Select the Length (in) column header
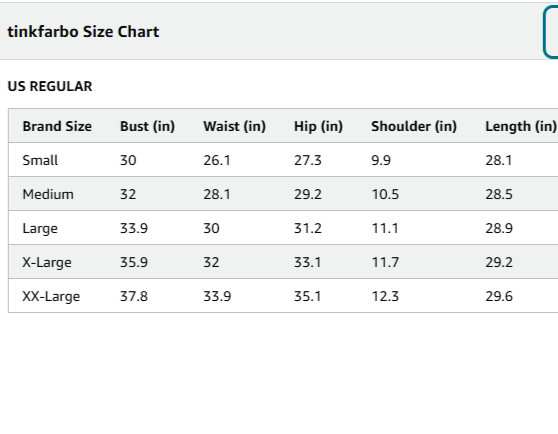Viewport: 558px width, 434px height. (x=521, y=126)
